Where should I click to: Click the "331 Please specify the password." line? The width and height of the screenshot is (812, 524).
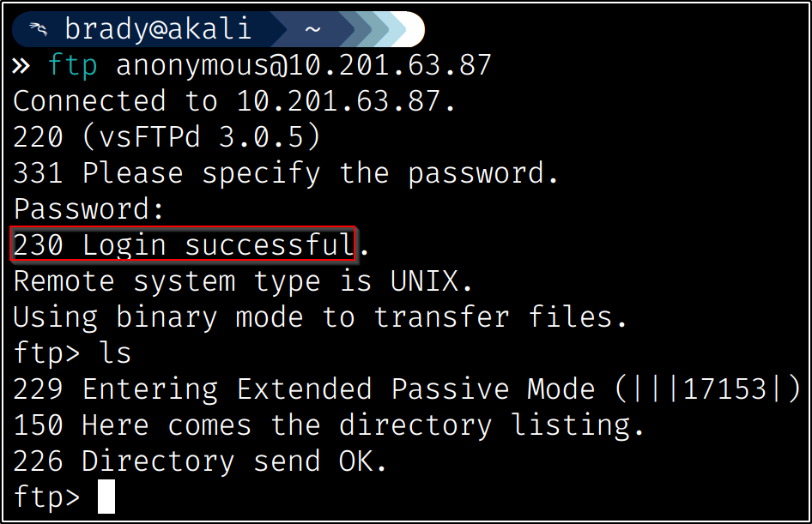286,173
